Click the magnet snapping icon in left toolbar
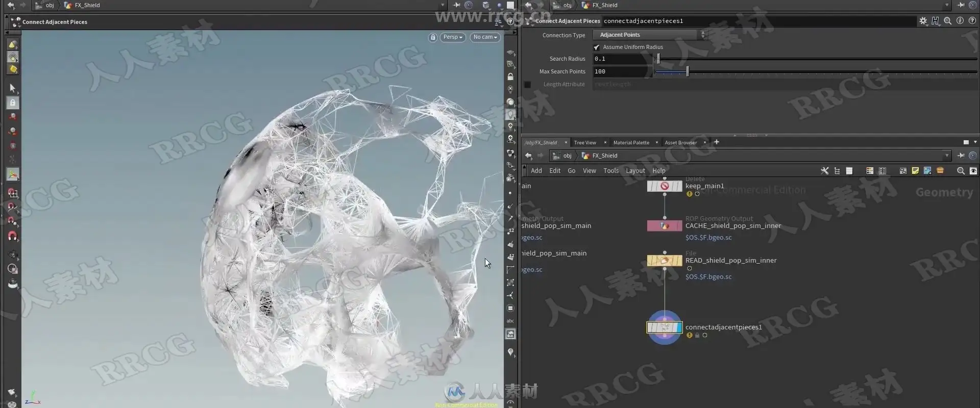 pos(13,236)
